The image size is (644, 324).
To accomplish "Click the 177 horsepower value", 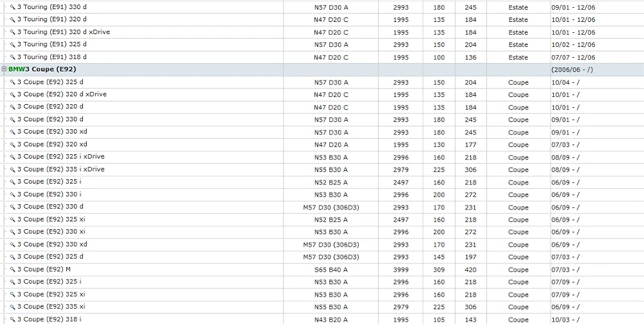I will coord(470,145).
